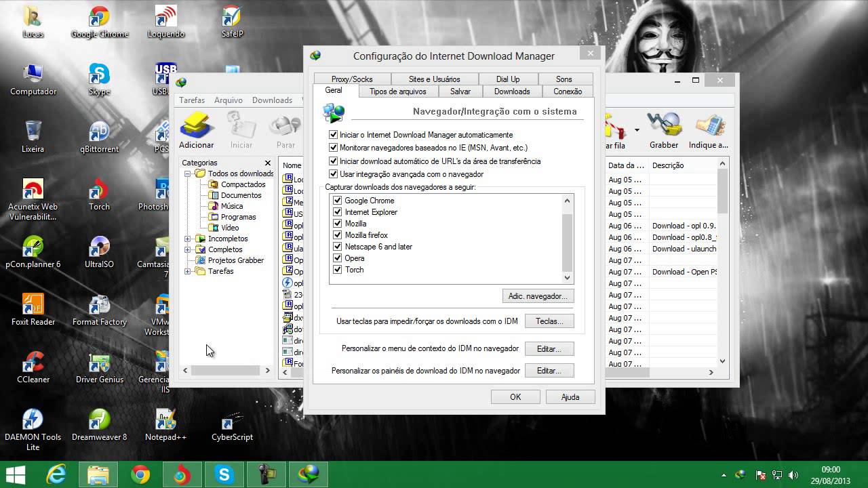Select the Foxit Reader desktop icon
Image resolution: width=868 pixels, height=488 pixels.
pos(33,310)
